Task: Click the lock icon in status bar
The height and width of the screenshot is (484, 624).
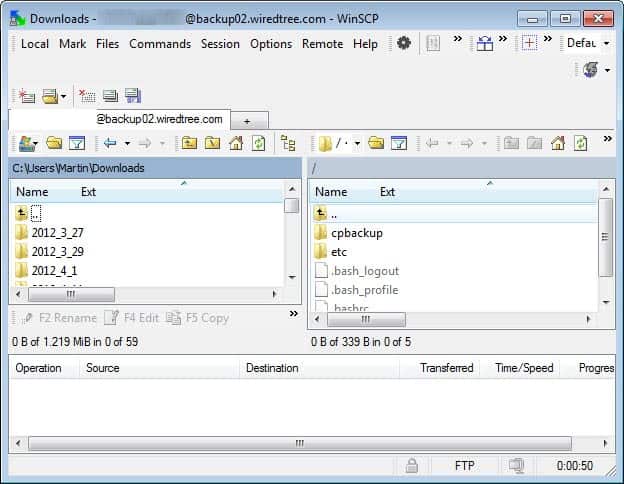Action: coord(411,465)
